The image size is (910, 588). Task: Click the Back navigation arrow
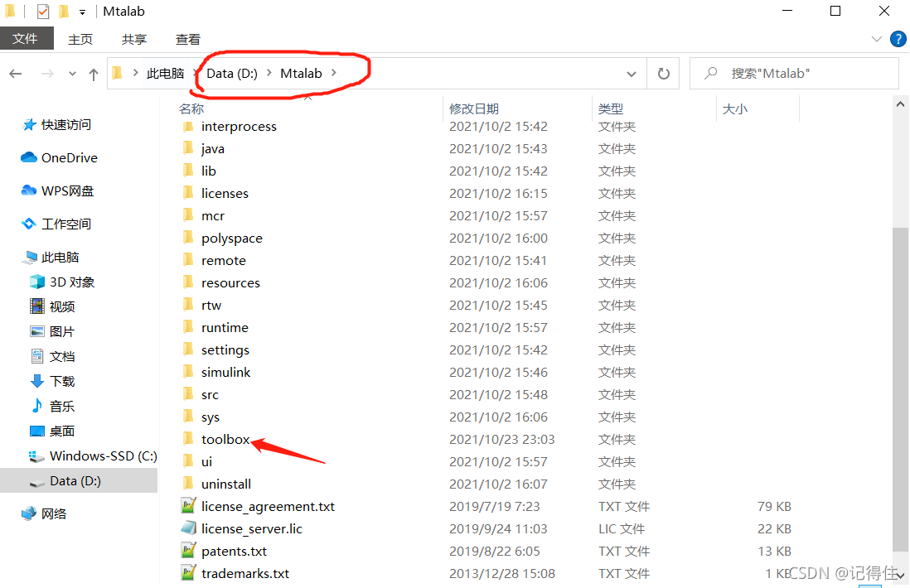16,74
